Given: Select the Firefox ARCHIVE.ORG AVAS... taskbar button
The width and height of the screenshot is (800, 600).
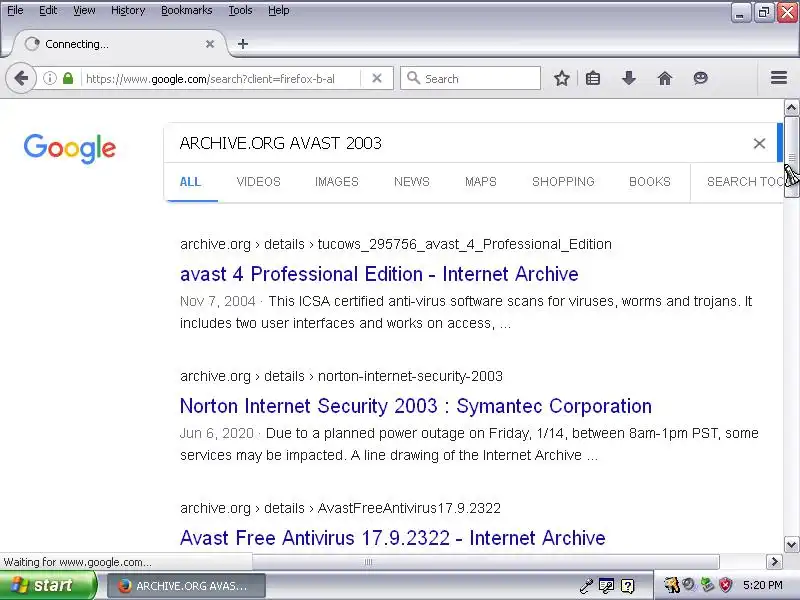Looking at the screenshot, I should [186, 586].
